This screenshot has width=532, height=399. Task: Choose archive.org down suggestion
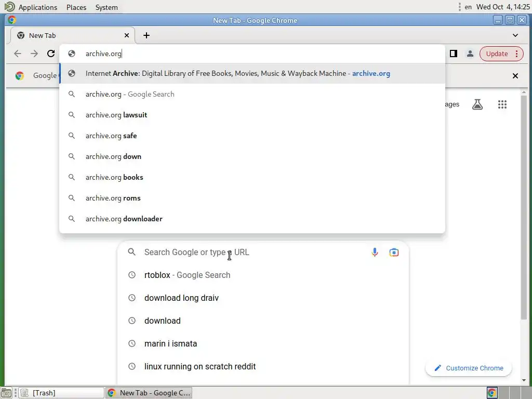point(252,156)
